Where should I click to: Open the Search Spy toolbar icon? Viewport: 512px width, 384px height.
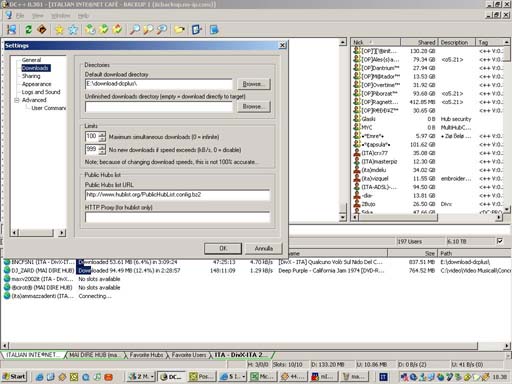[162, 30]
